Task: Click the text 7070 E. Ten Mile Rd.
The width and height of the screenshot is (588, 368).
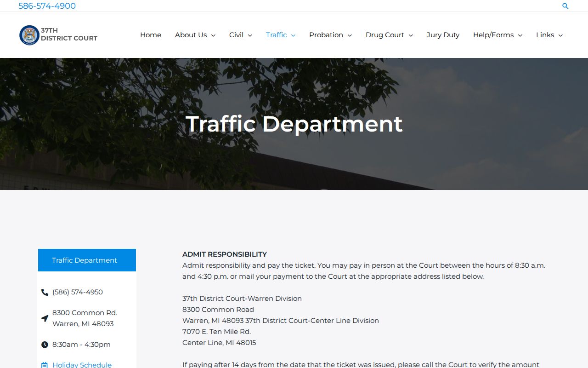Action: (x=216, y=332)
